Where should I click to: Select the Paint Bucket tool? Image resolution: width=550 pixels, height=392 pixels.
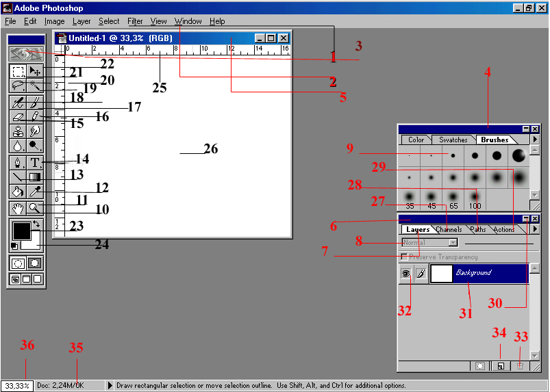tap(18, 192)
